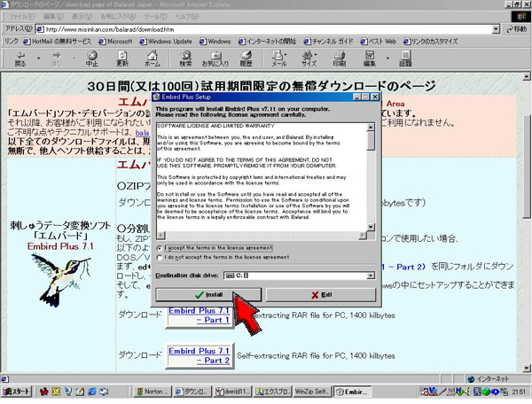The height and width of the screenshot is (404, 532).
Task: Follow the 'Embird Plus 7.1 - Part 2' download link
Action: 199,355
